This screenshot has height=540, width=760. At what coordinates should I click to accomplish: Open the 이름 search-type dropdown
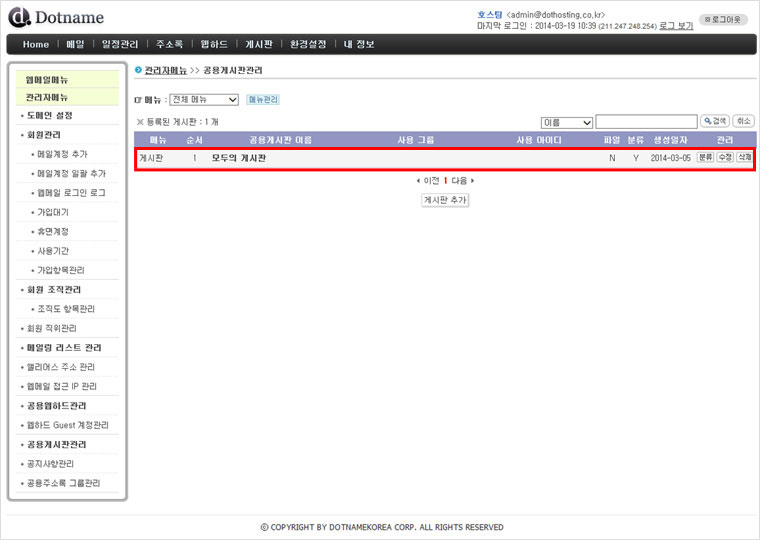pos(566,122)
